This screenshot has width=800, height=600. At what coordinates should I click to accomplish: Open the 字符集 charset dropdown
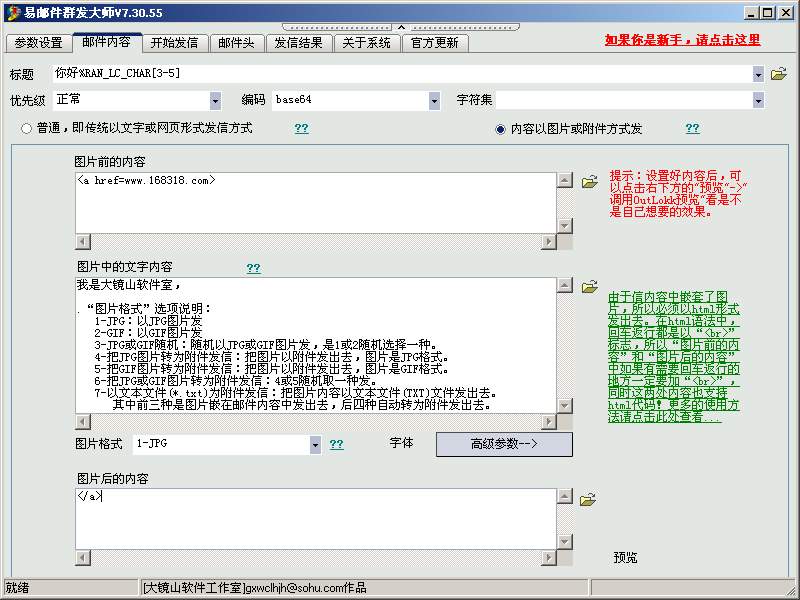point(759,101)
